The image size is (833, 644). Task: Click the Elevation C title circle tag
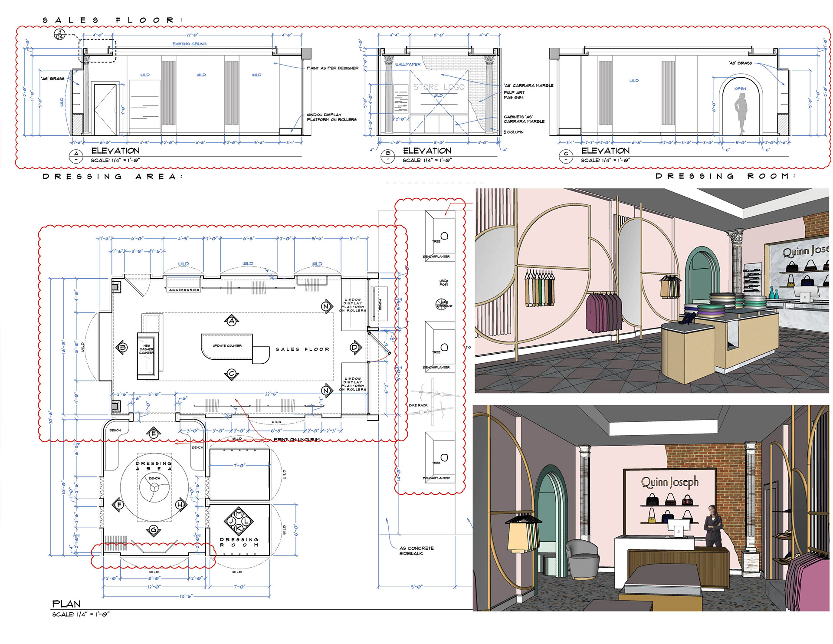pos(566,156)
